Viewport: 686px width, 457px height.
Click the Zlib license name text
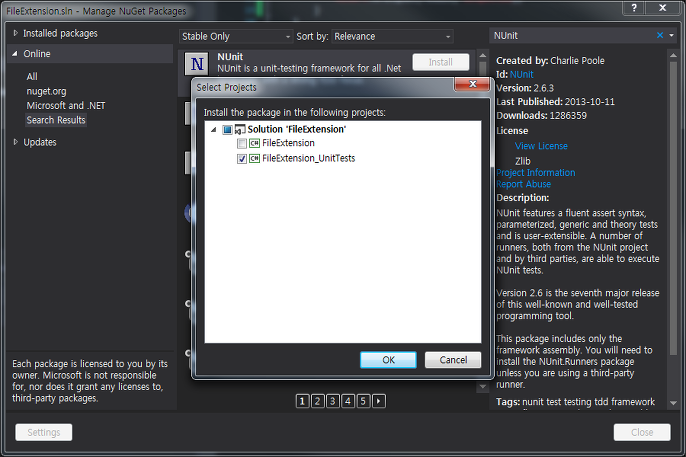coord(523,161)
